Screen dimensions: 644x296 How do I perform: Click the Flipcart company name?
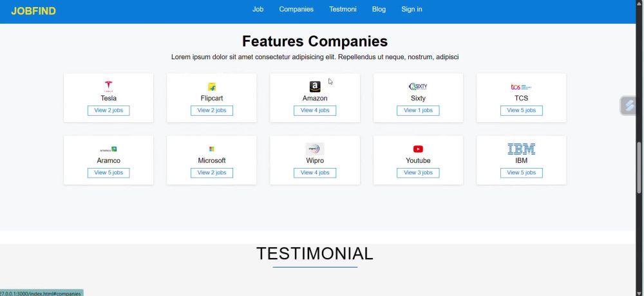[x=212, y=98]
